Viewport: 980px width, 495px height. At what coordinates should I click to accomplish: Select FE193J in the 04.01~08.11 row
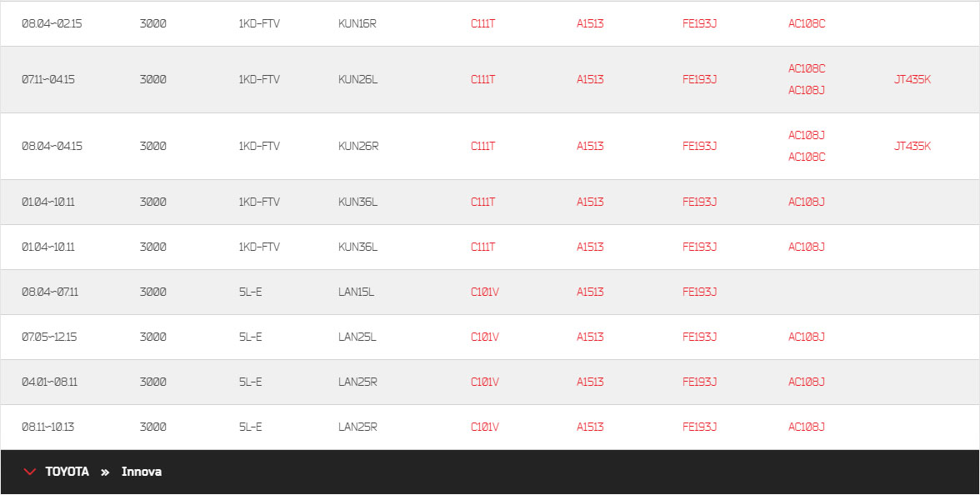tap(699, 382)
